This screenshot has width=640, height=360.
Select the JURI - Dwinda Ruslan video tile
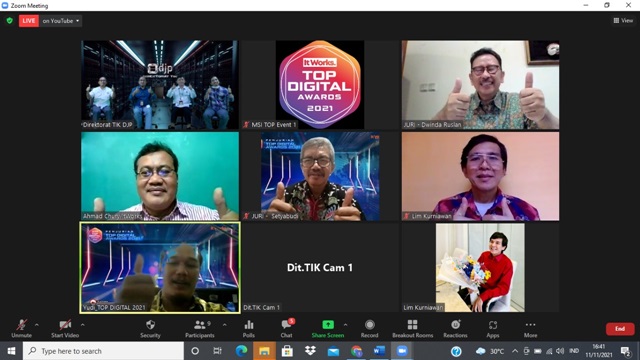point(480,84)
